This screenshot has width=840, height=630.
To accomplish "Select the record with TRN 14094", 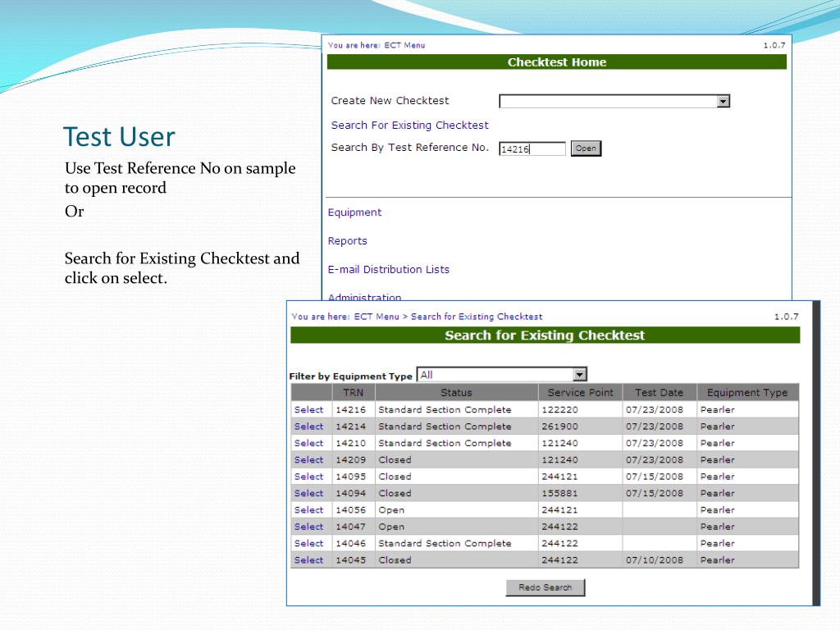I will [308, 493].
